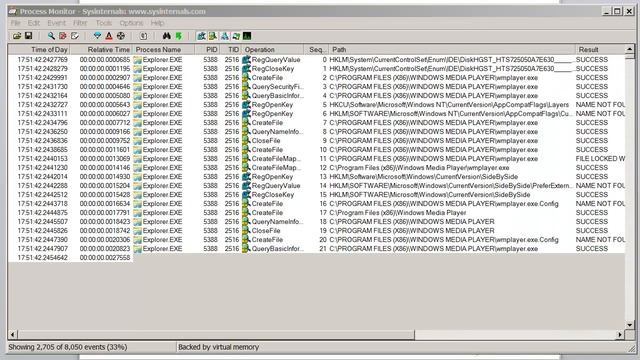This screenshot has height=360, width=640.
Task: Toggle Show Process and Thread Activity icon
Action: point(236,36)
